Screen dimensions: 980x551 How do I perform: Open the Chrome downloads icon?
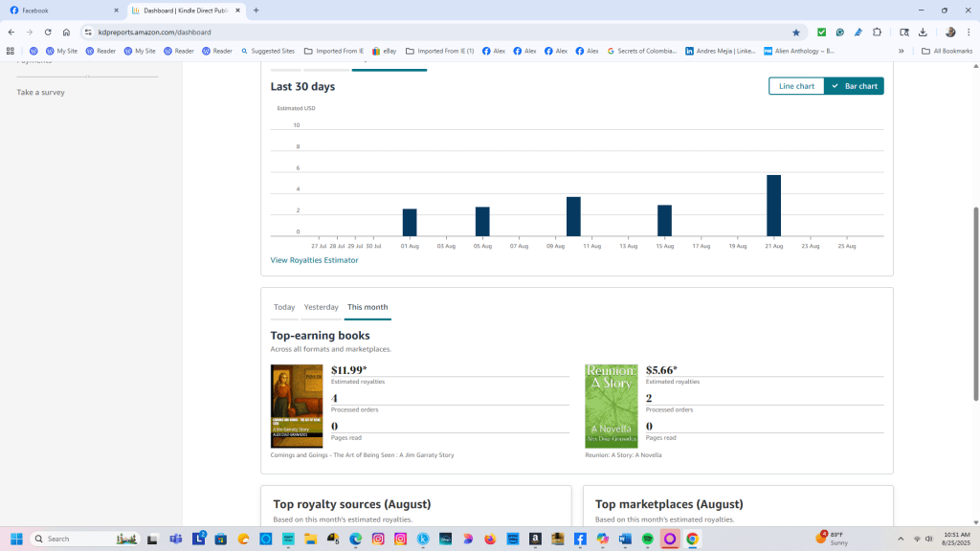click(x=923, y=32)
